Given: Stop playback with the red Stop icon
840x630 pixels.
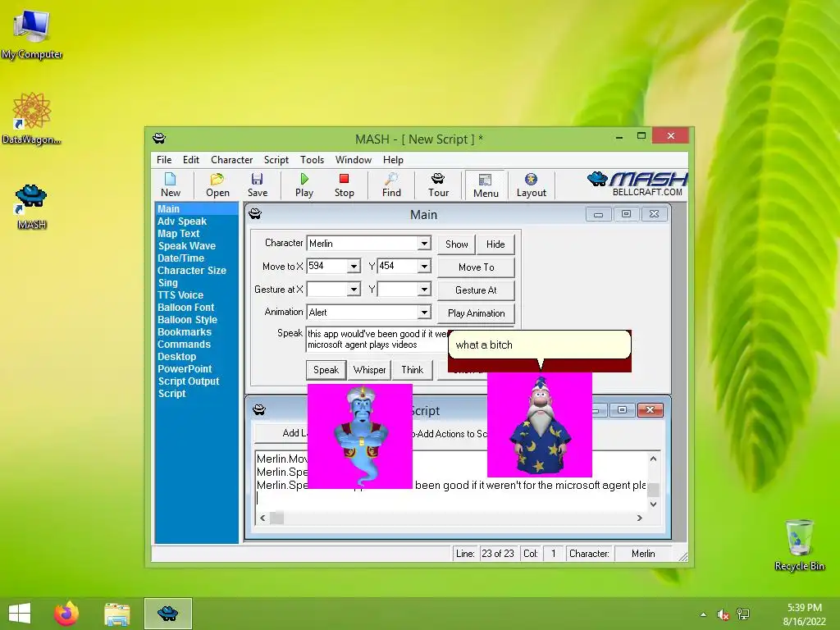Looking at the screenshot, I should [x=344, y=185].
